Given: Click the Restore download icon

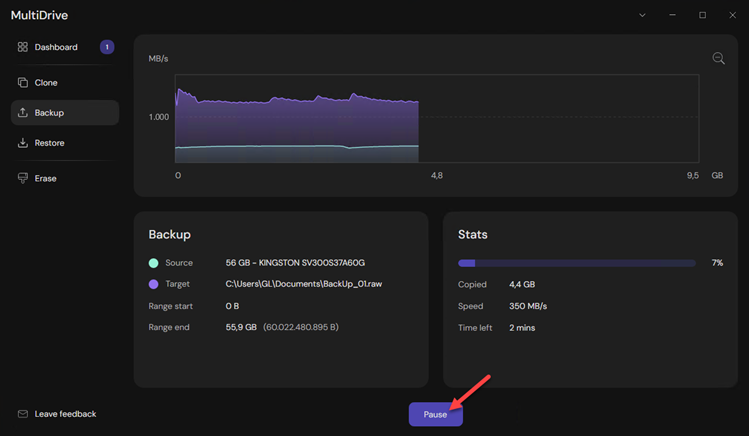Looking at the screenshot, I should point(23,143).
